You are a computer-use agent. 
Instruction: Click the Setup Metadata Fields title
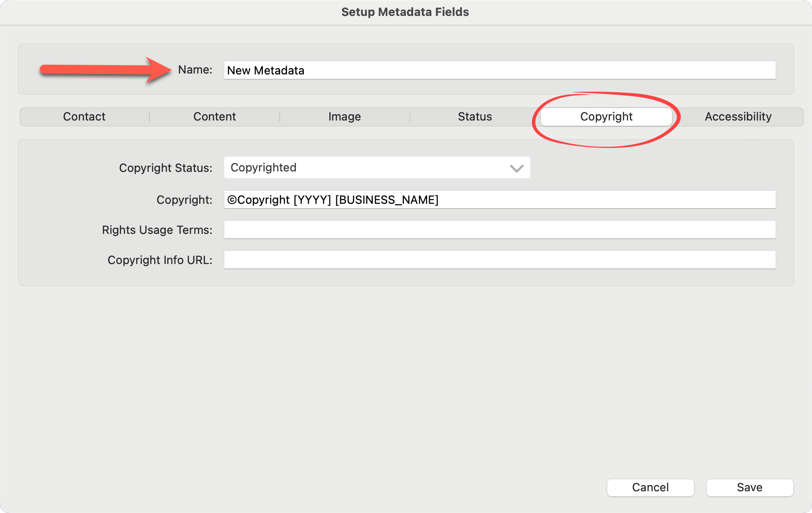click(405, 12)
